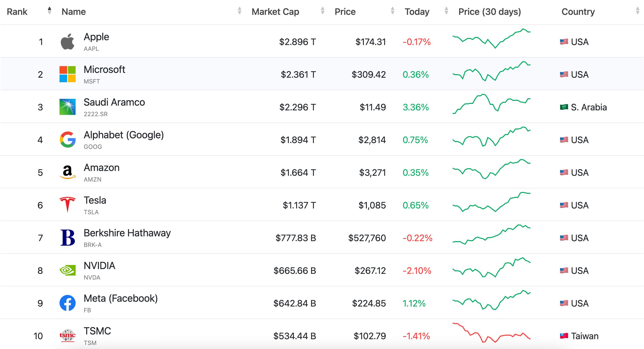Click the Apple logo icon
Image resolution: width=644 pixels, height=349 pixels.
(x=68, y=41)
